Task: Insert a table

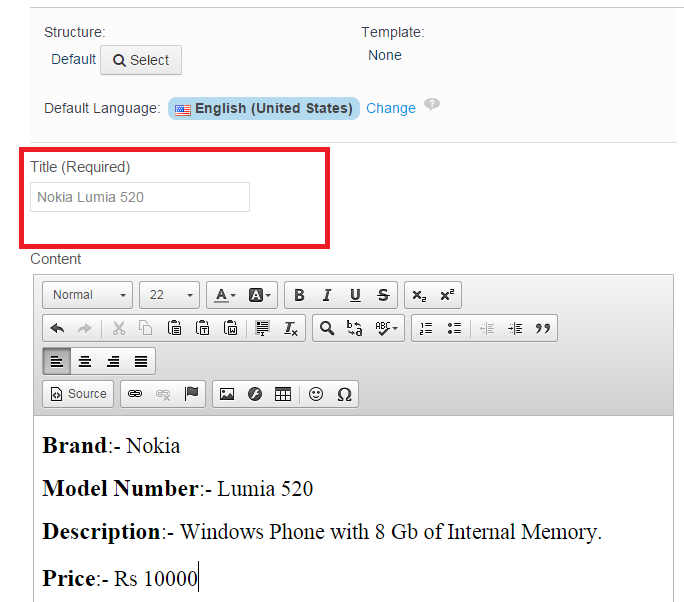Action: pos(283,394)
